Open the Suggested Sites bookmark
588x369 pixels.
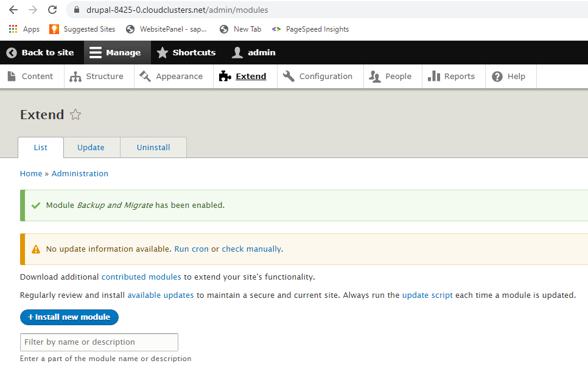point(82,29)
